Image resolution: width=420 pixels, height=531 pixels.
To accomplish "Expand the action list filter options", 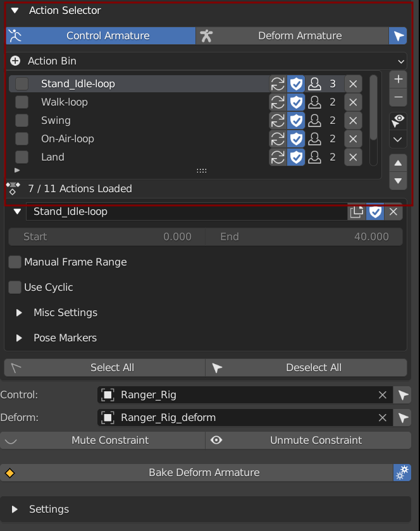I will pos(17,170).
